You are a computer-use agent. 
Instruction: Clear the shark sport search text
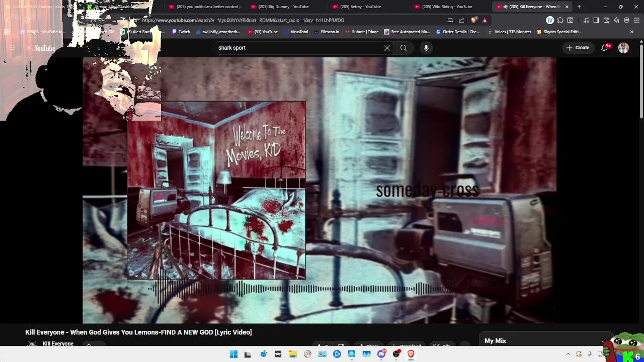pos(387,48)
